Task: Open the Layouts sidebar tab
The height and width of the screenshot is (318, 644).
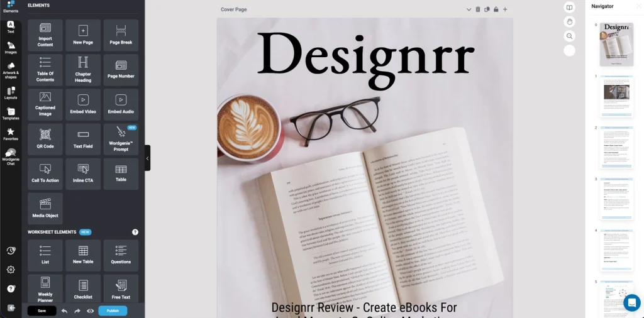Action: pyautogui.click(x=11, y=93)
